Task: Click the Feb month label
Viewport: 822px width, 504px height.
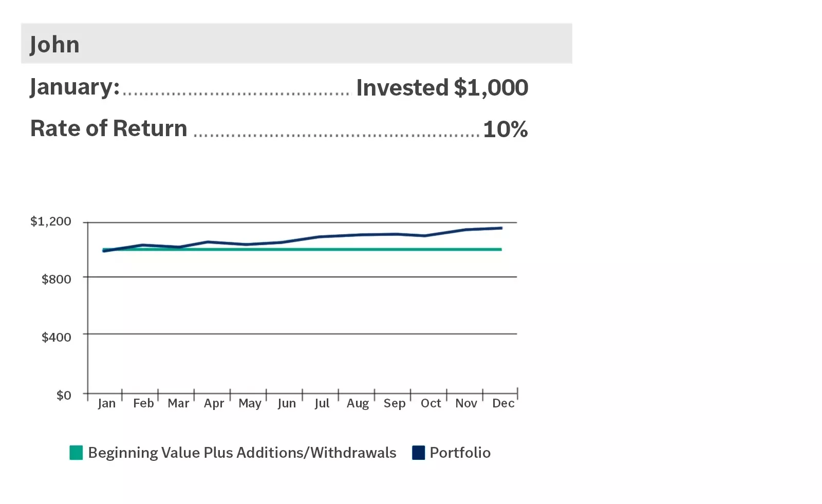Action: pyautogui.click(x=143, y=403)
